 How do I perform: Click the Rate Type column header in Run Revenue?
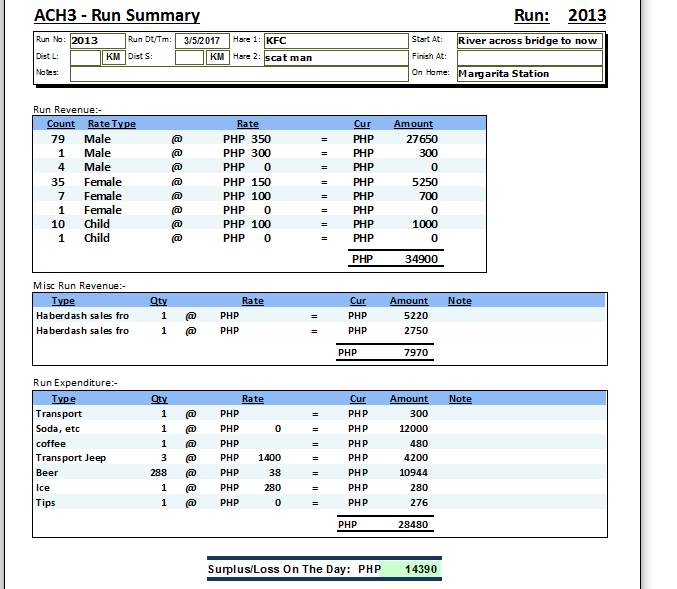112,124
